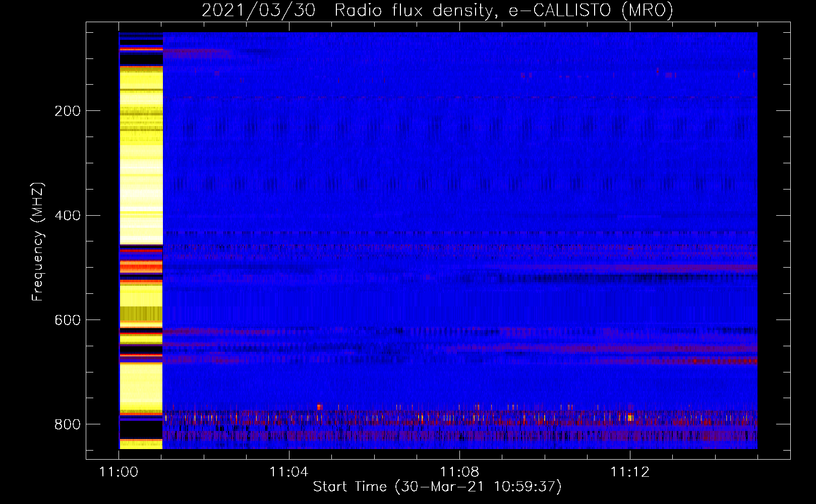Click the 11:12 time tick label
816x504 pixels.
click(630, 472)
